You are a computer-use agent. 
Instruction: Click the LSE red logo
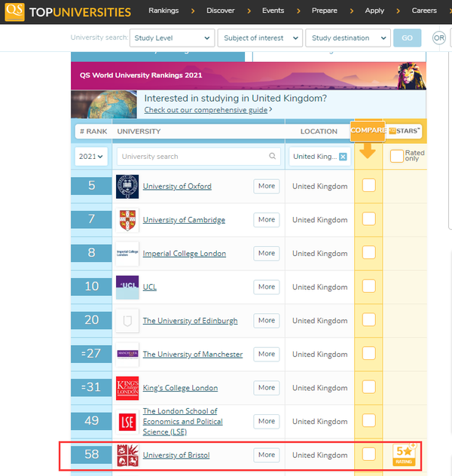127,422
